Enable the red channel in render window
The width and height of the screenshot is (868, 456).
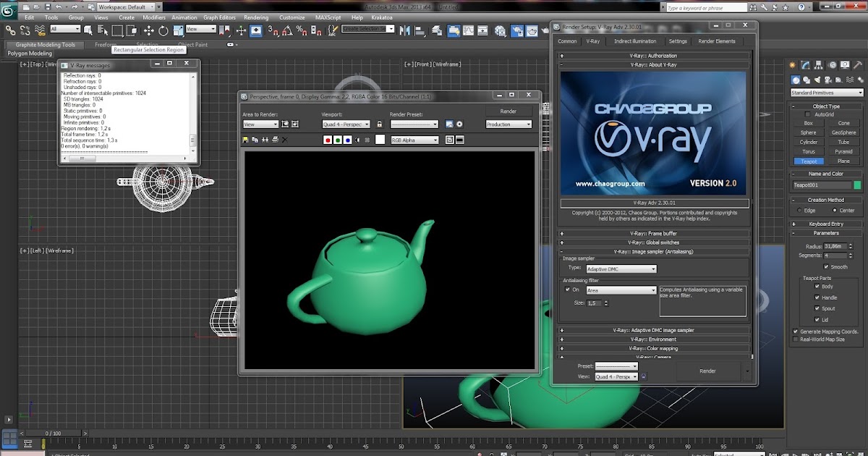[328, 140]
